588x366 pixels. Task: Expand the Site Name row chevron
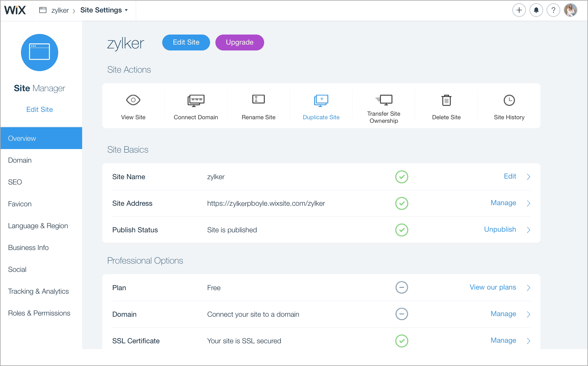529,177
